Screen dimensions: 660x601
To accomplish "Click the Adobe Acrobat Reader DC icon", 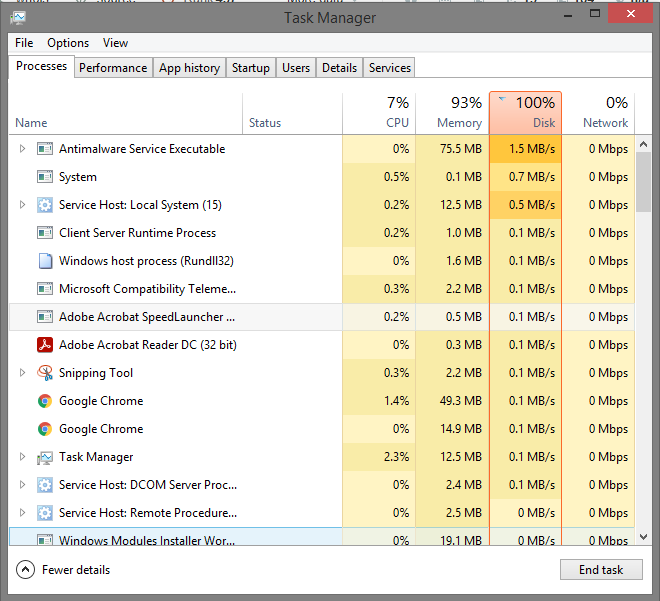I will [x=45, y=345].
